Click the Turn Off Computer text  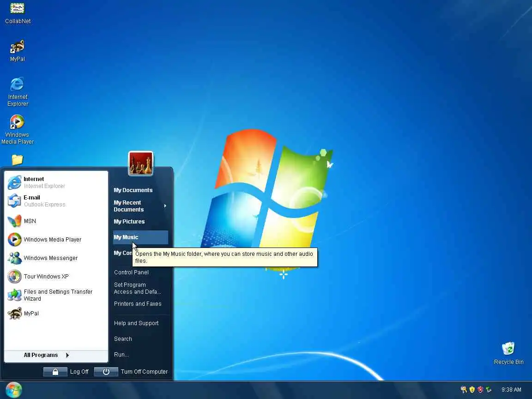144,372
